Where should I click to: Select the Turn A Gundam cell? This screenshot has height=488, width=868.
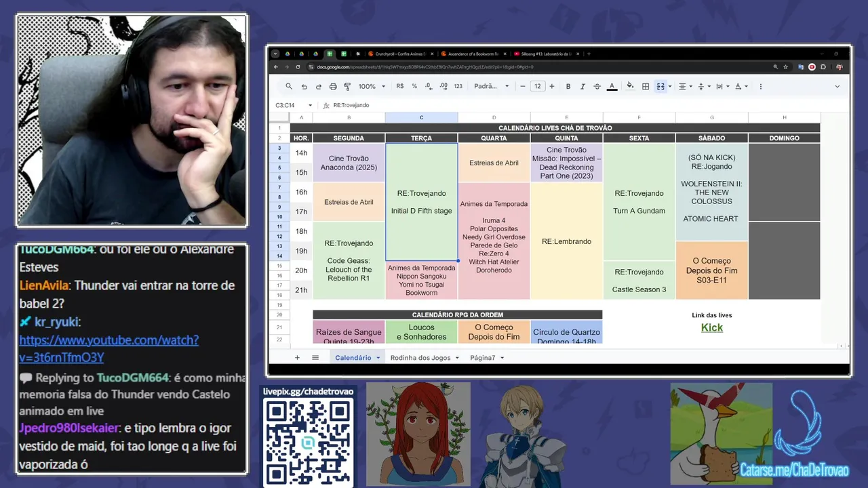tap(639, 202)
